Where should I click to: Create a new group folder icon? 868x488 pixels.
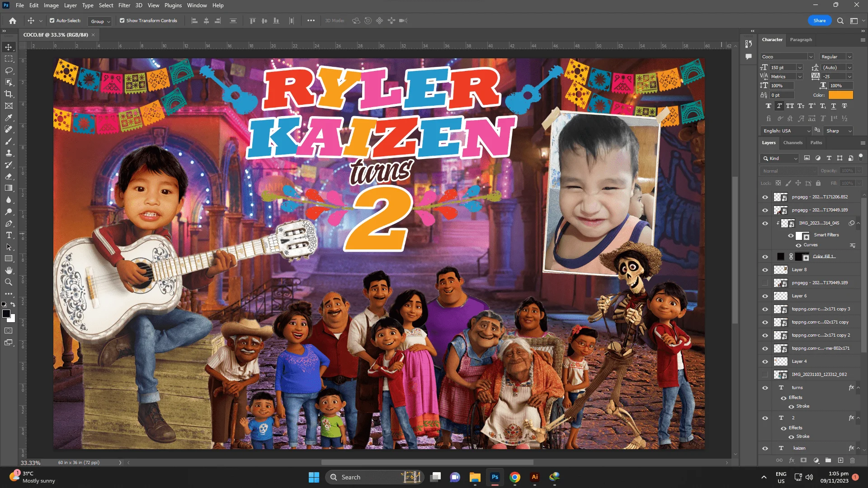point(828,460)
